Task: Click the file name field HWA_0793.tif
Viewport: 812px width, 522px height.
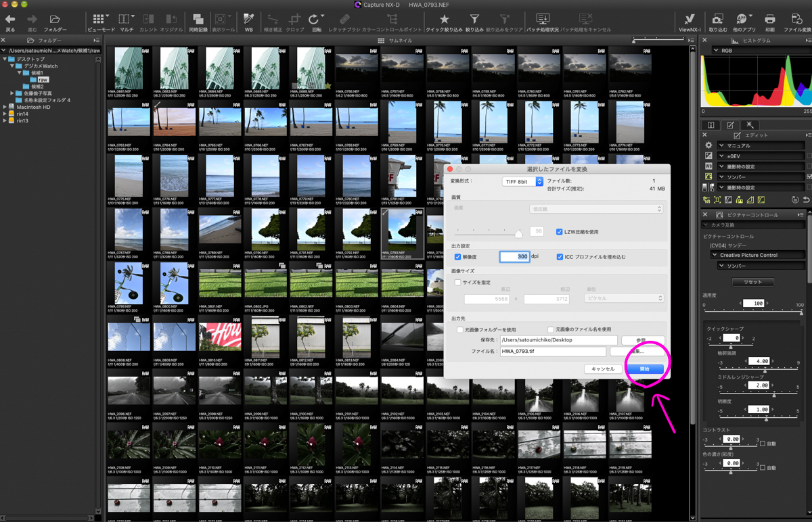Action: tap(552, 352)
